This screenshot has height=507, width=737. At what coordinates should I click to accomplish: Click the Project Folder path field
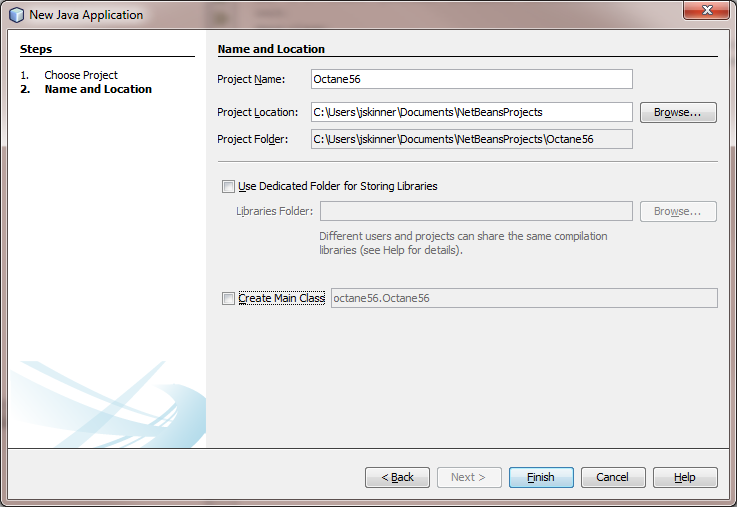point(471,139)
